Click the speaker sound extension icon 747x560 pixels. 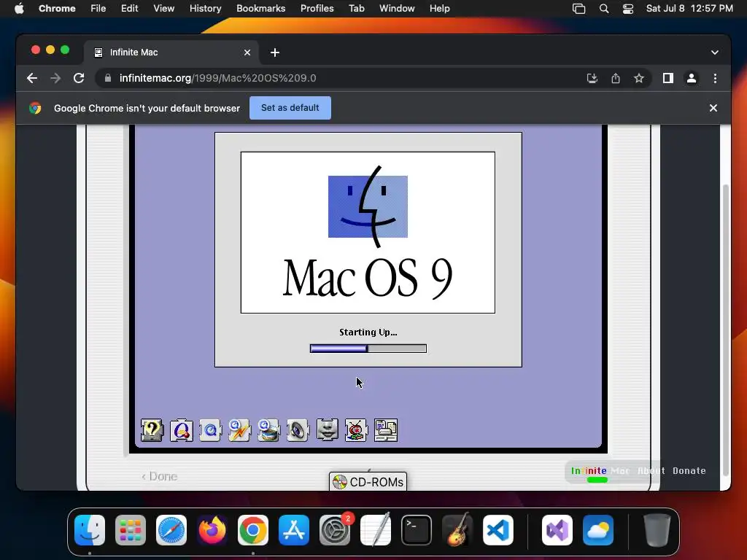click(x=298, y=430)
